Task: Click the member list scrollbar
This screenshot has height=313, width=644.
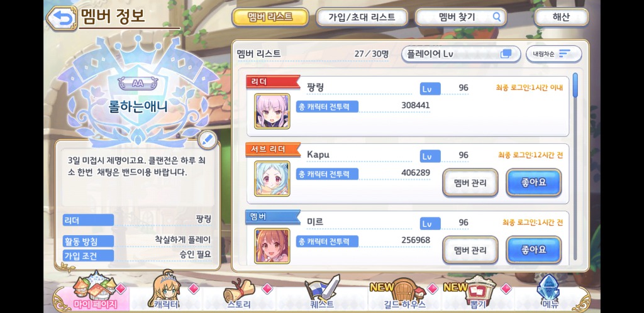Action: 575,85
